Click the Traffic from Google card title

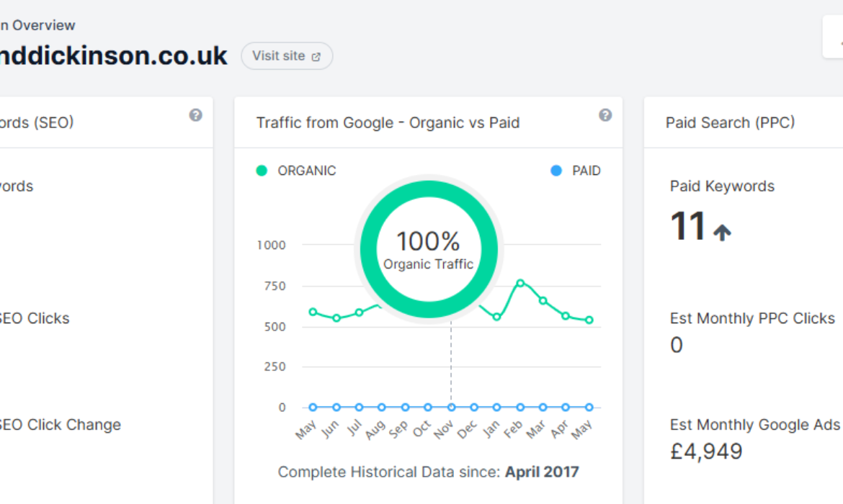388,122
